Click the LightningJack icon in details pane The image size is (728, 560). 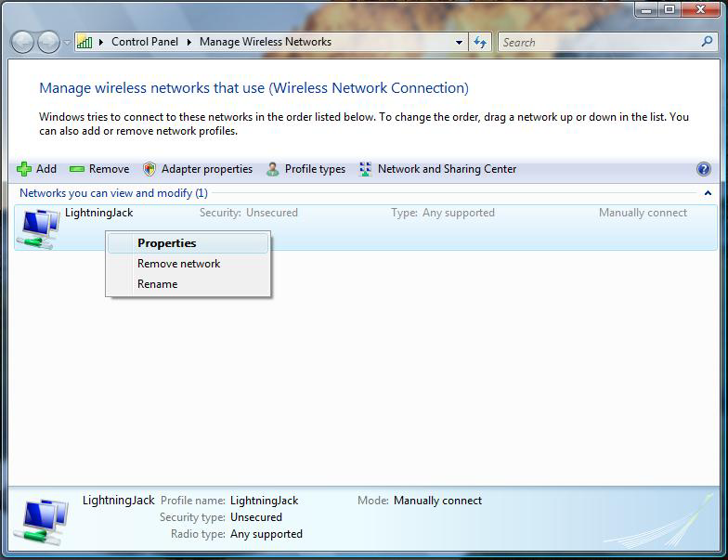click(41, 522)
